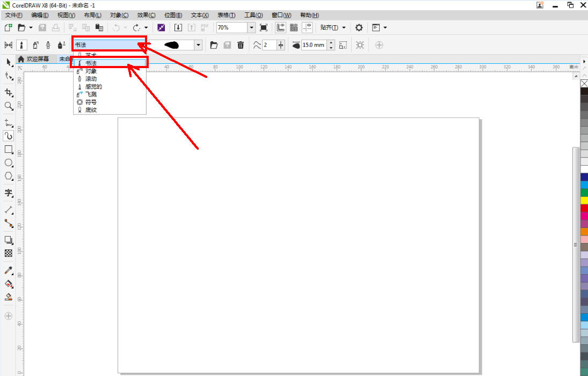This screenshot has height=376, width=588.
Task: Click the quick customize plus in property bar
Action: (379, 45)
